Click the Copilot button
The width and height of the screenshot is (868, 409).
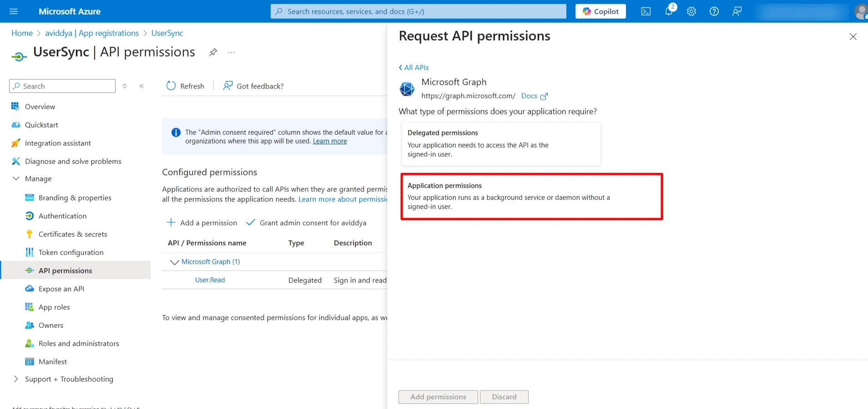coord(601,11)
